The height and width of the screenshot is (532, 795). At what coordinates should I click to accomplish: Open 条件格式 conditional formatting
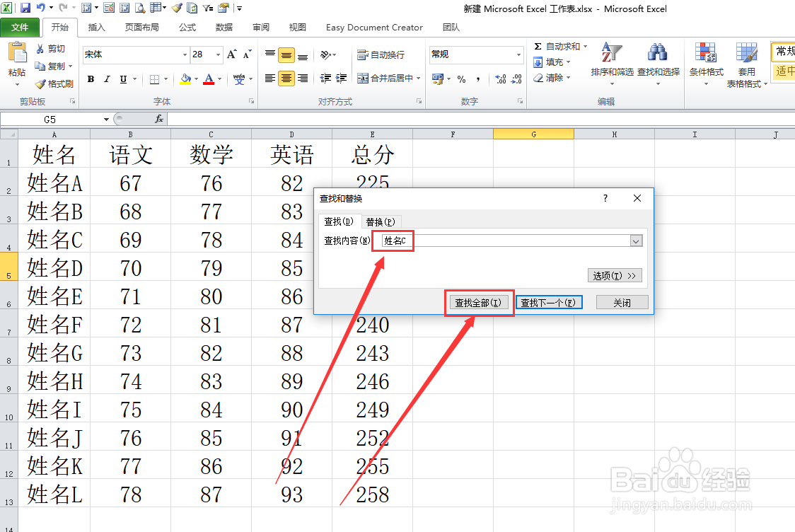(x=707, y=63)
